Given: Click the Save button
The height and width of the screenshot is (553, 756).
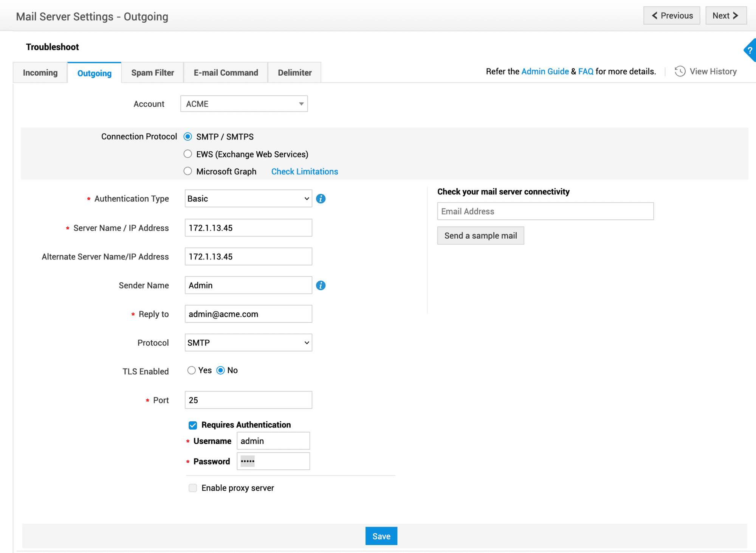Looking at the screenshot, I should click(381, 536).
